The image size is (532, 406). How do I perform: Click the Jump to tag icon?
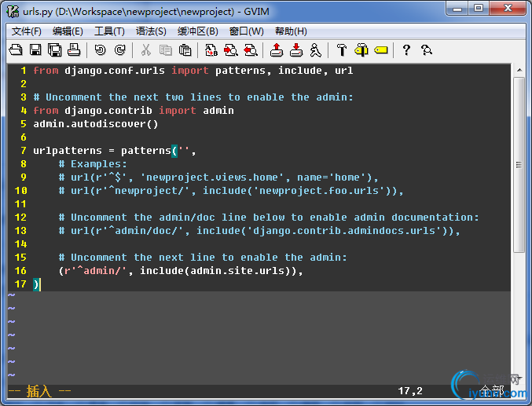point(381,50)
